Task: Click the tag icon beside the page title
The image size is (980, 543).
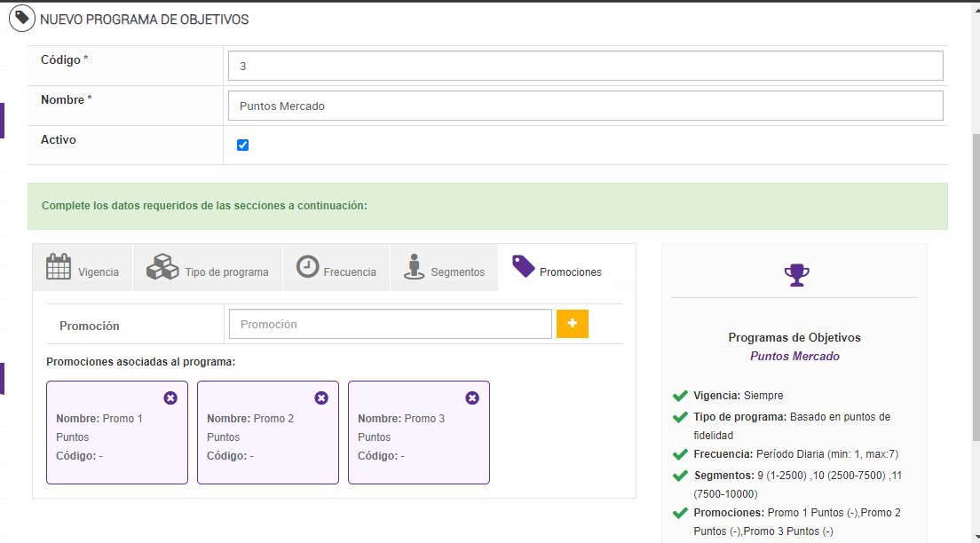Action: point(21,19)
